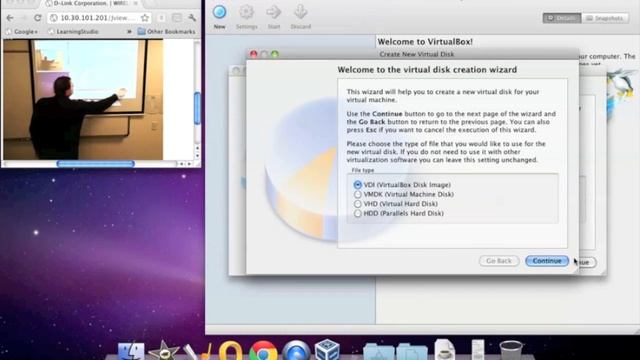The height and width of the screenshot is (360, 640).
Task: Open Finder from the dock
Action: (x=131, y=352)
